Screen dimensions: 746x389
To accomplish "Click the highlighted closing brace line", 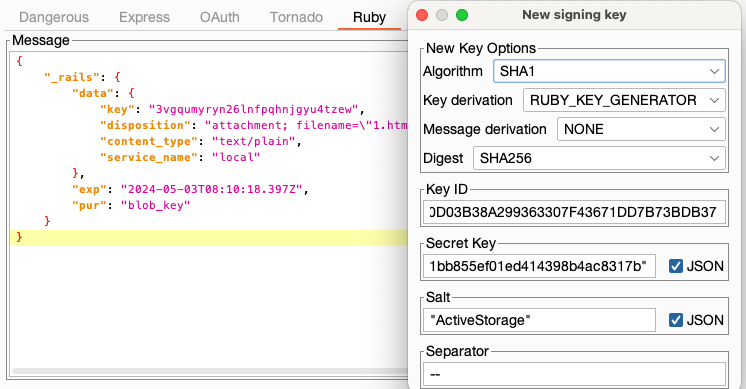I will (x=209, y=237).
